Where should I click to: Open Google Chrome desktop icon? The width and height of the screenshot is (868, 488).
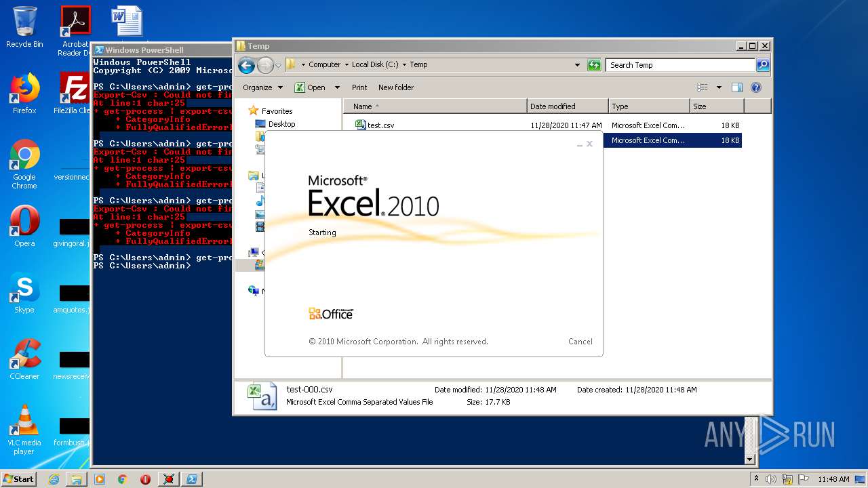tap(24, 164)
